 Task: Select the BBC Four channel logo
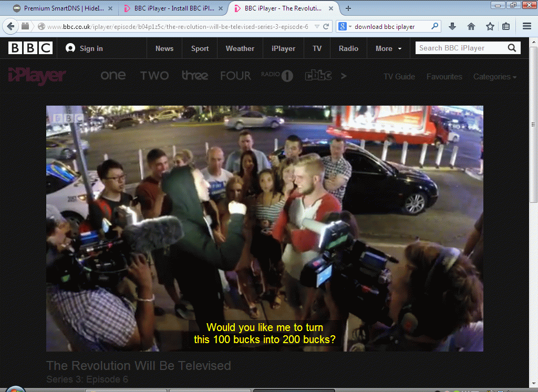(235, 76)
